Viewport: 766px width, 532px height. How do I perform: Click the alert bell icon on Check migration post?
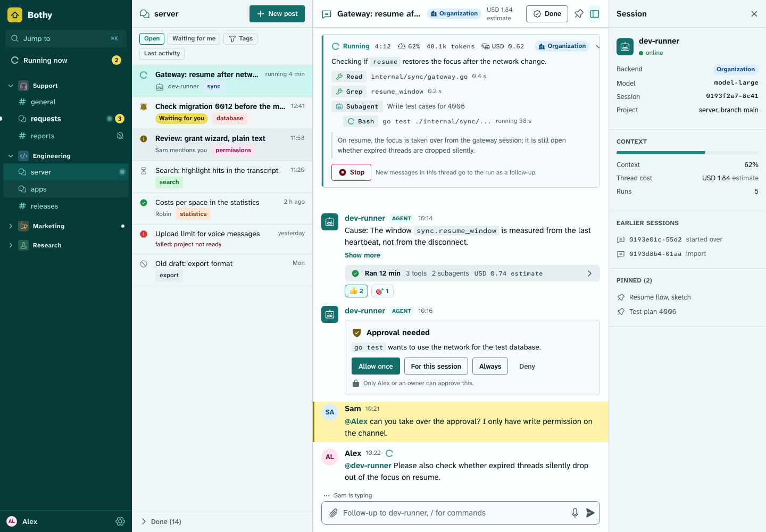tap(144, 107)
